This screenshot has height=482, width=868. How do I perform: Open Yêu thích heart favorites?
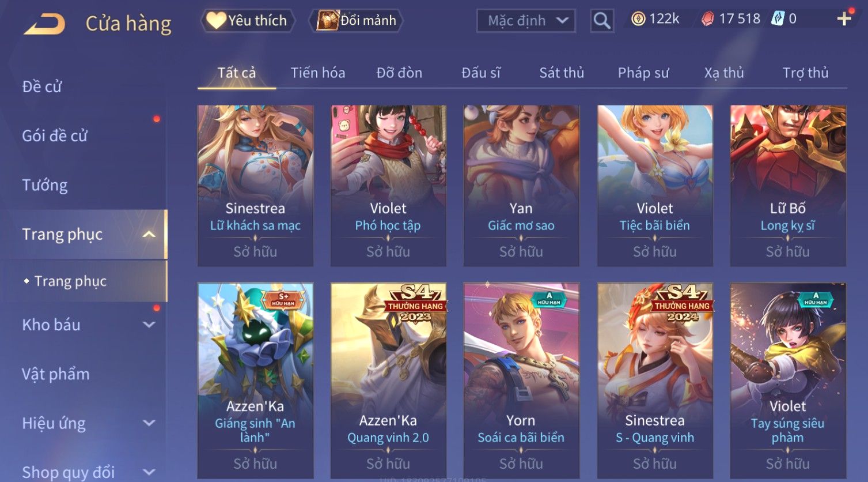248,21
